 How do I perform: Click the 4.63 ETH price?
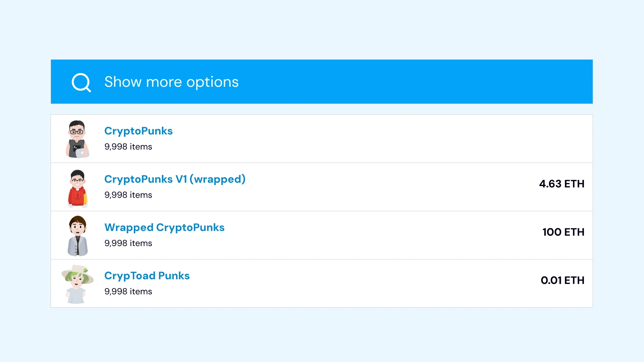(x=561, y=184)
